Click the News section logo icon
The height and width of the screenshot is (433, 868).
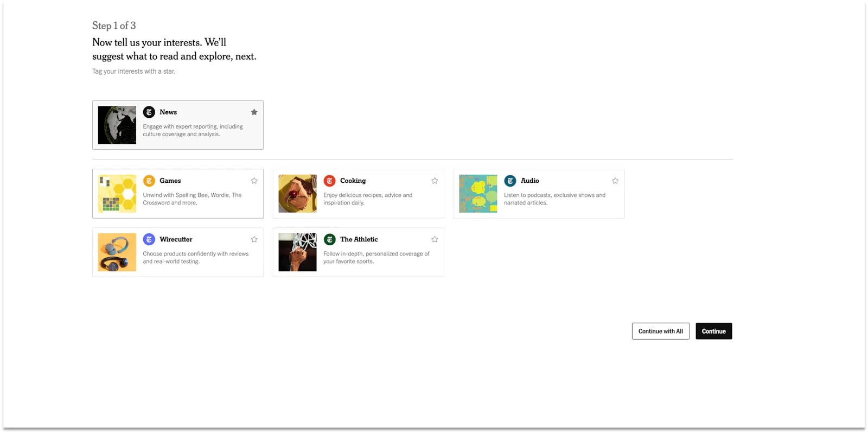point(149,112)
